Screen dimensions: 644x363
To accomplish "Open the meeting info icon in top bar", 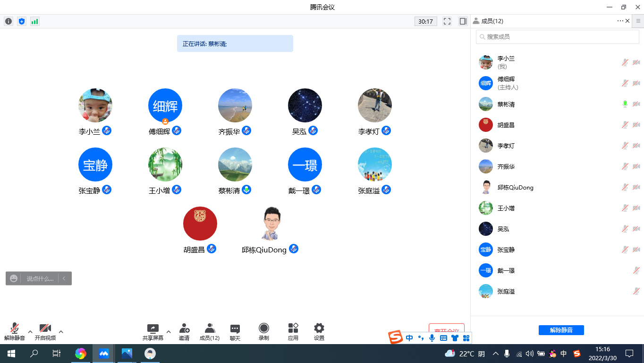I will tap(8, 21).
